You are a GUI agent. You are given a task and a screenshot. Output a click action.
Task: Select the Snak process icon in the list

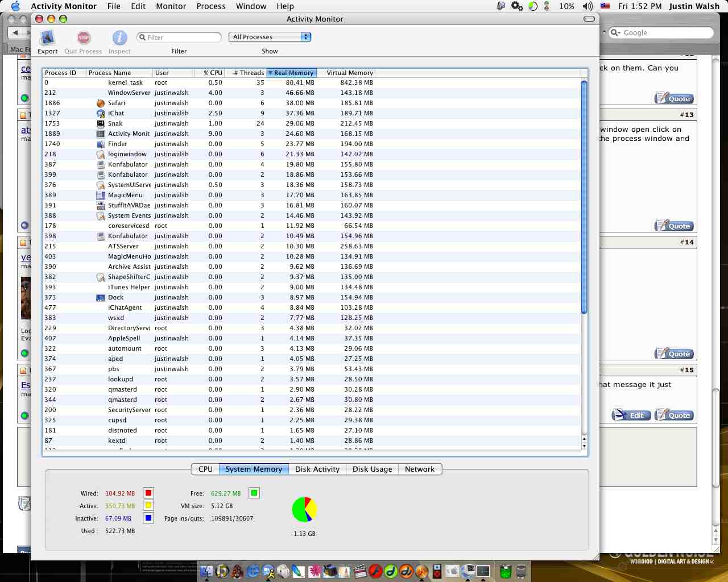click(101, 124)
